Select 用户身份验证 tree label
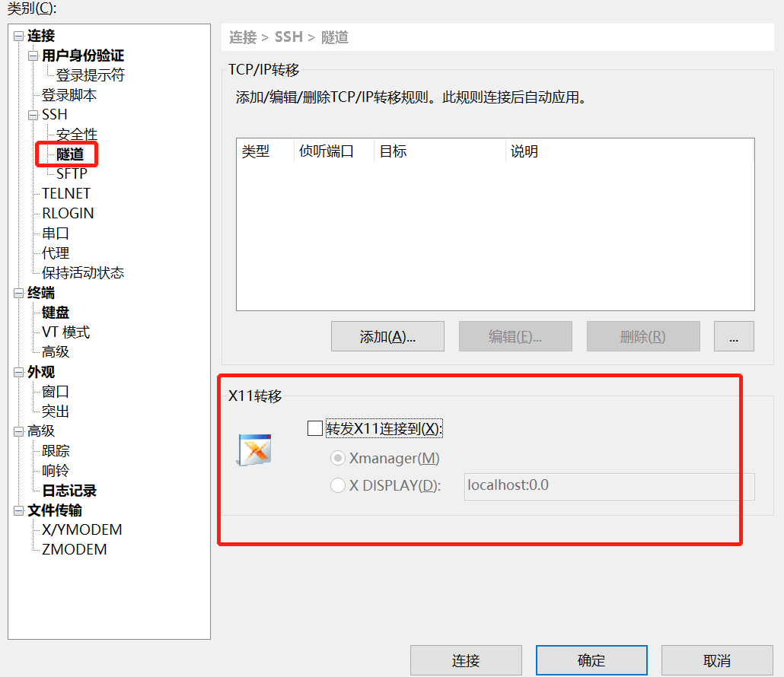The image size is (784, 677). (83, 56)
